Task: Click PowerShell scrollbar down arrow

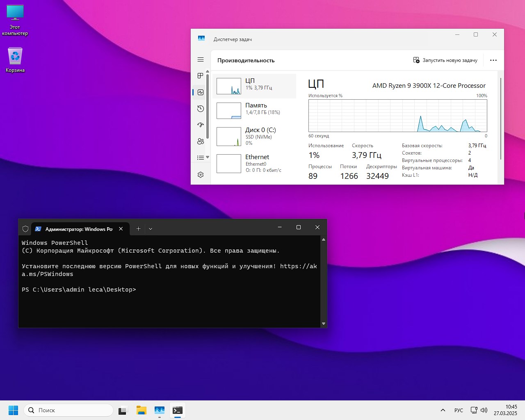Action: point(324,324)
